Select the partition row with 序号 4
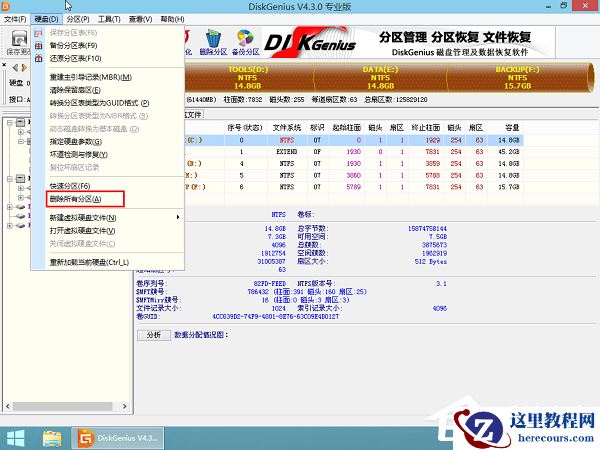This screenshot has height=450, width=600. point(354,164)
